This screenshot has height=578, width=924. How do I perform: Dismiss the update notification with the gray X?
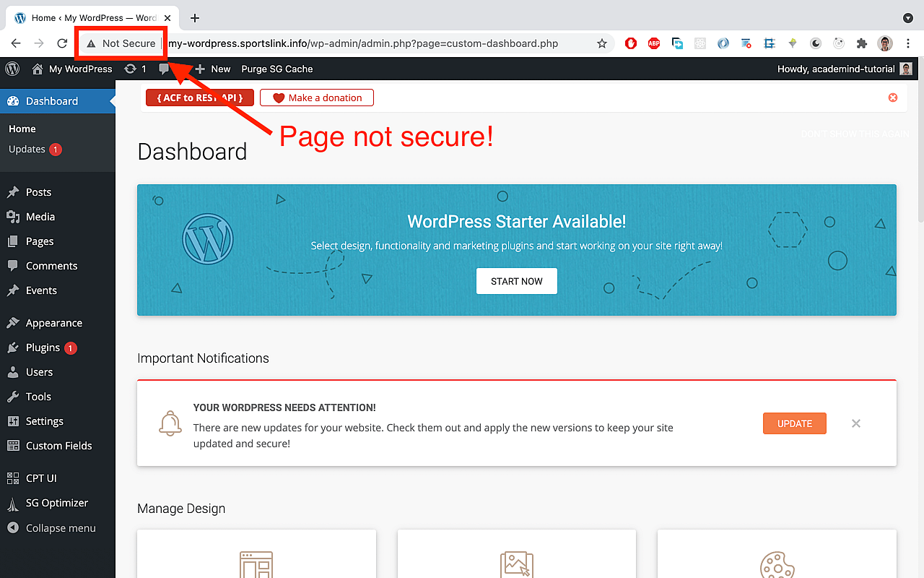coord(855,423)
